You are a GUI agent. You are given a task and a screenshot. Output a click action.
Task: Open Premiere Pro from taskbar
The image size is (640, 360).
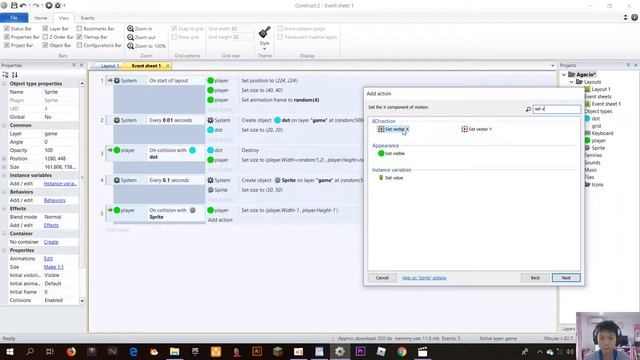(360, 351)
